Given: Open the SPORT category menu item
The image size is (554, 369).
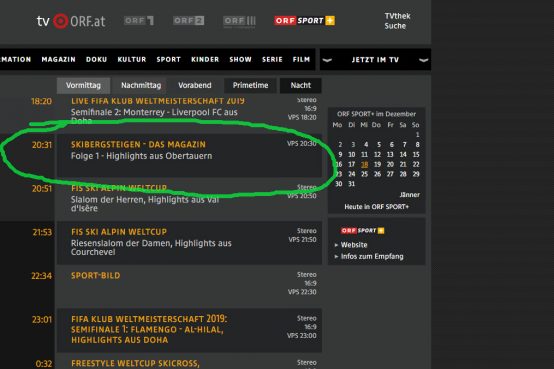Looking at the screenshot, I should (x=169, y=59).
